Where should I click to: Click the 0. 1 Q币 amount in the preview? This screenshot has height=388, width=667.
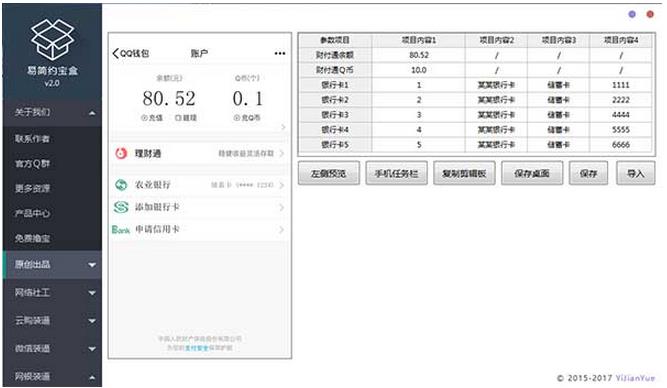(248, 99)
